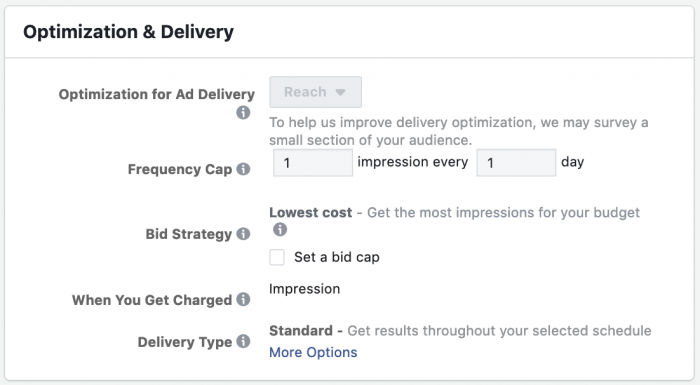Viewport: 700px width, 385px height.
Task: Open When You Get Charged info icon
Action: pyautogui.click(x=243, y=299)
